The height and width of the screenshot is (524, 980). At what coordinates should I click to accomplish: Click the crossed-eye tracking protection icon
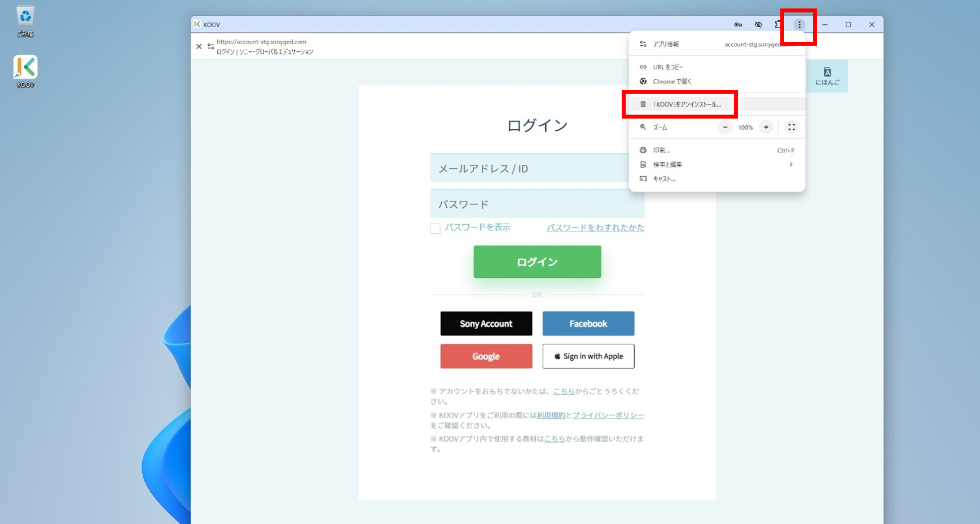tap(758, 24)
